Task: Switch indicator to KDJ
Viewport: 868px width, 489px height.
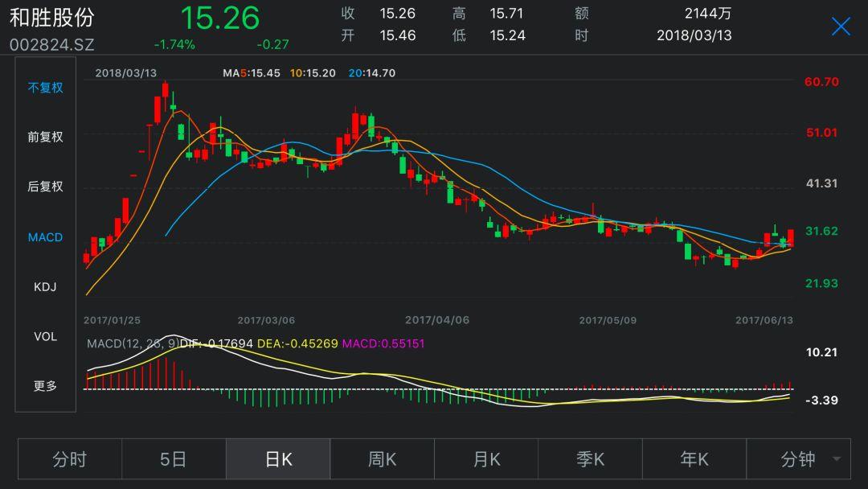Action: [45, 287]
